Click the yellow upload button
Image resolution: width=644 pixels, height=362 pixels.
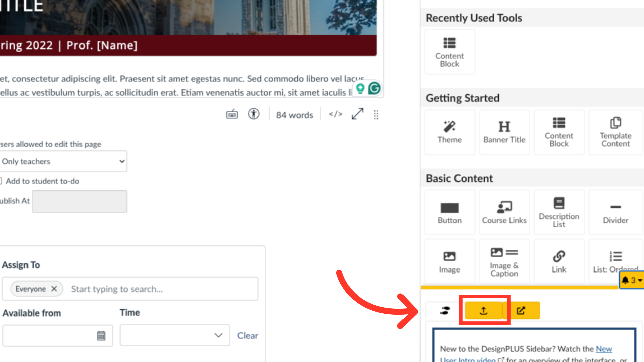tap(483, 311)
